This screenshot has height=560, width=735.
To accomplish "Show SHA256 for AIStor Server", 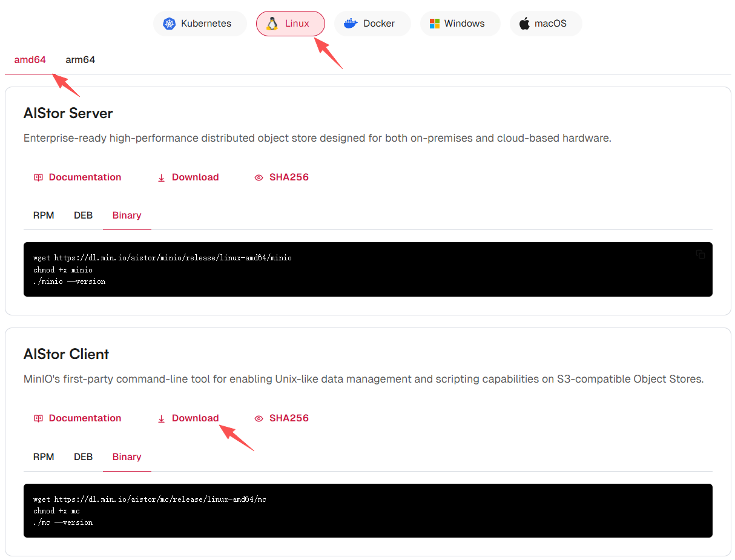I will pos(282,177).
